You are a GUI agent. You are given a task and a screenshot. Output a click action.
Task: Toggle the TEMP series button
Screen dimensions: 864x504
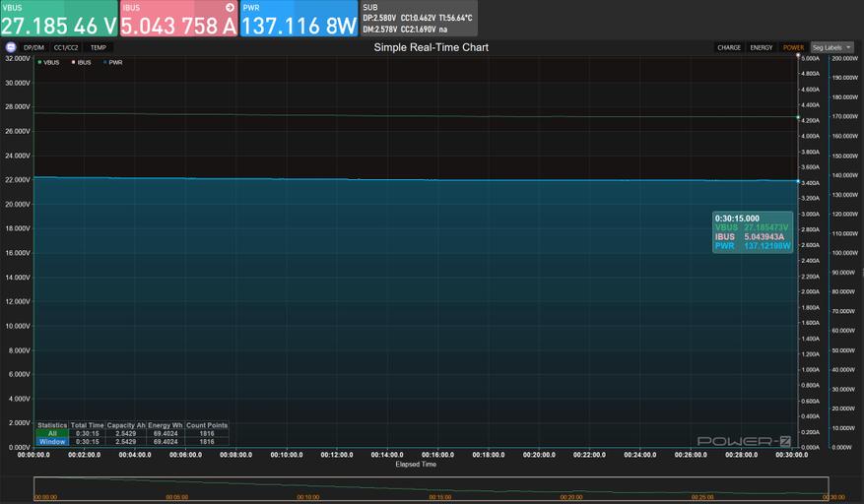pyautogui.click(x=99, y=48)
